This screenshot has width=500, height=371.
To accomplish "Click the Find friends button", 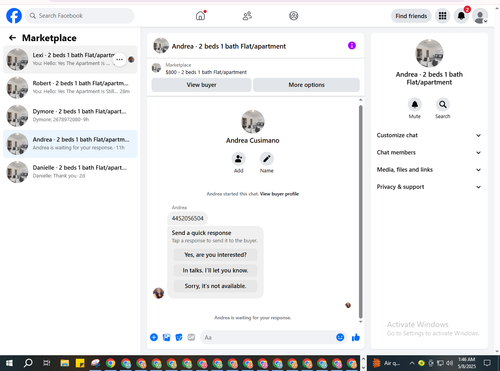I will click(x=411, y=16).
